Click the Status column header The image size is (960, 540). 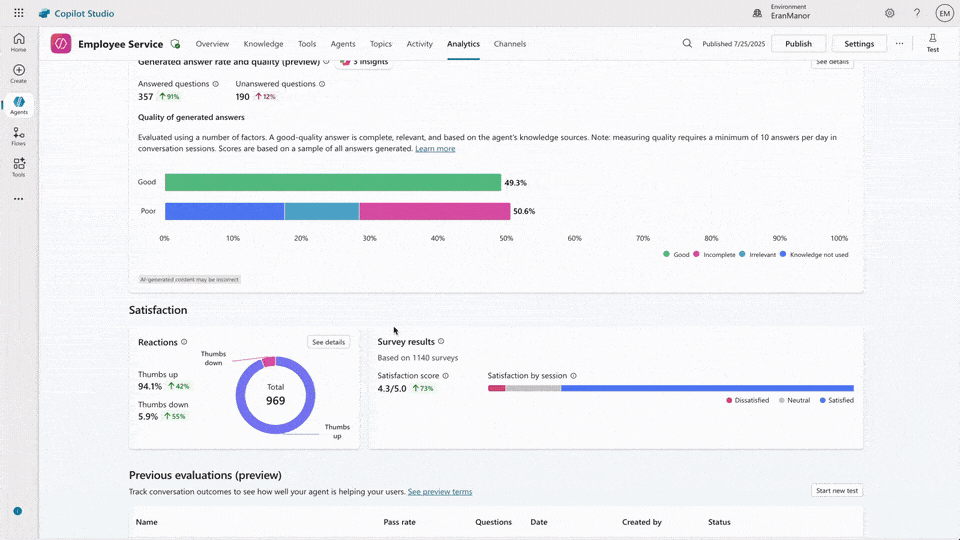(x=719, y=522)
